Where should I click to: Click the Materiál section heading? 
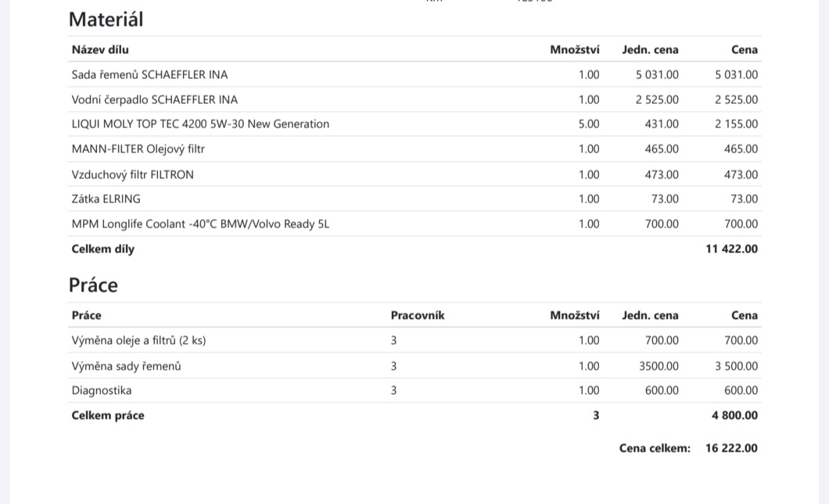[x=106, y=20]
